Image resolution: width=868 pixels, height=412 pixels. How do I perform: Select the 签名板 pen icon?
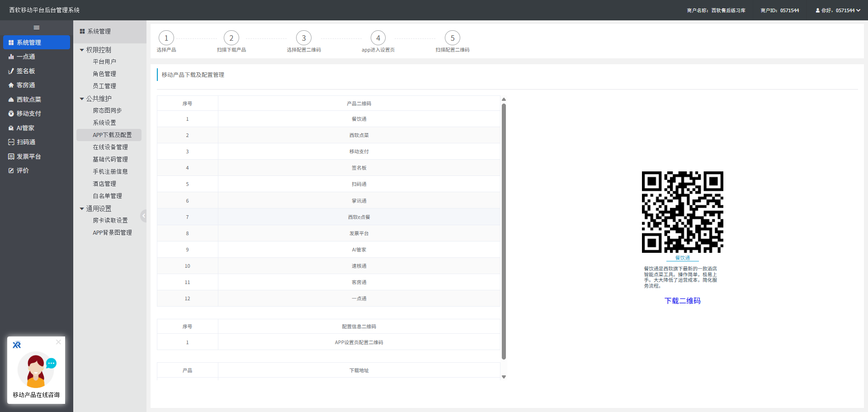[x=11, y=71]
